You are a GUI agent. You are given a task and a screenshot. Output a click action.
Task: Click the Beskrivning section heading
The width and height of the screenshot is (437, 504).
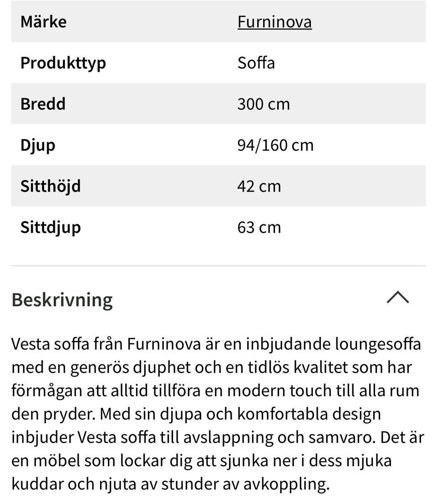[62, 300]
